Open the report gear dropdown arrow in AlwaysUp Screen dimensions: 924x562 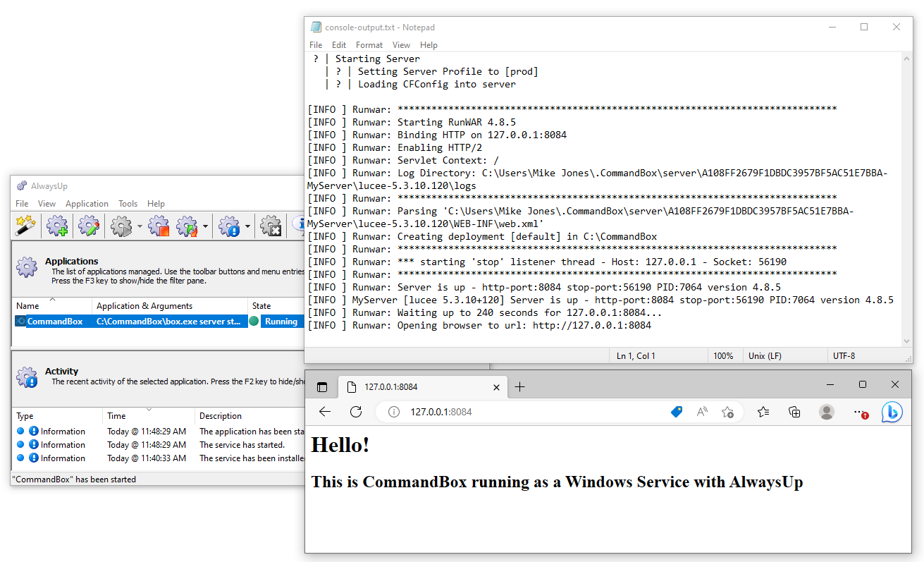point(248,227)
